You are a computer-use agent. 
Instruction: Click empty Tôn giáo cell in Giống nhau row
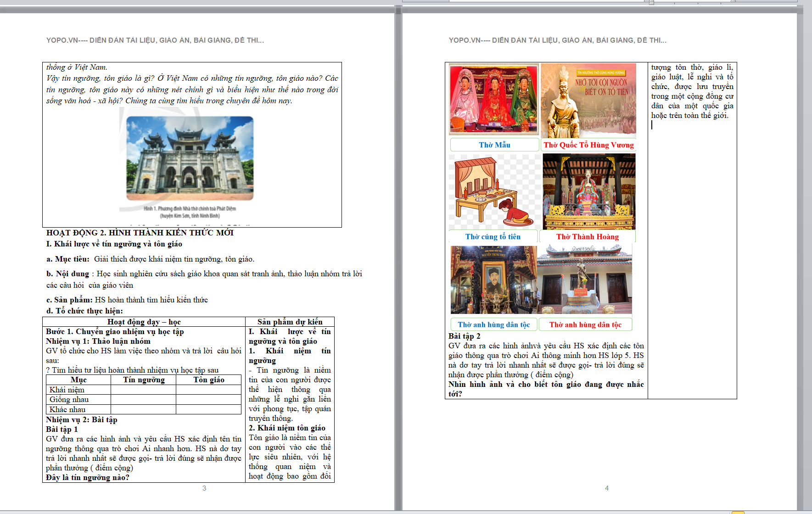click(x=209, y=399)
